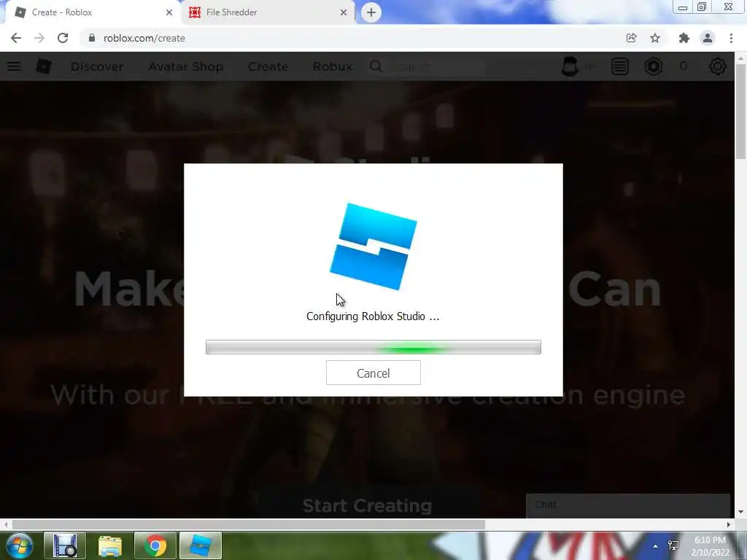The image size is (747, 560).
Task: Open Windows Explorer from the taskbar
Action: (110, 545)
